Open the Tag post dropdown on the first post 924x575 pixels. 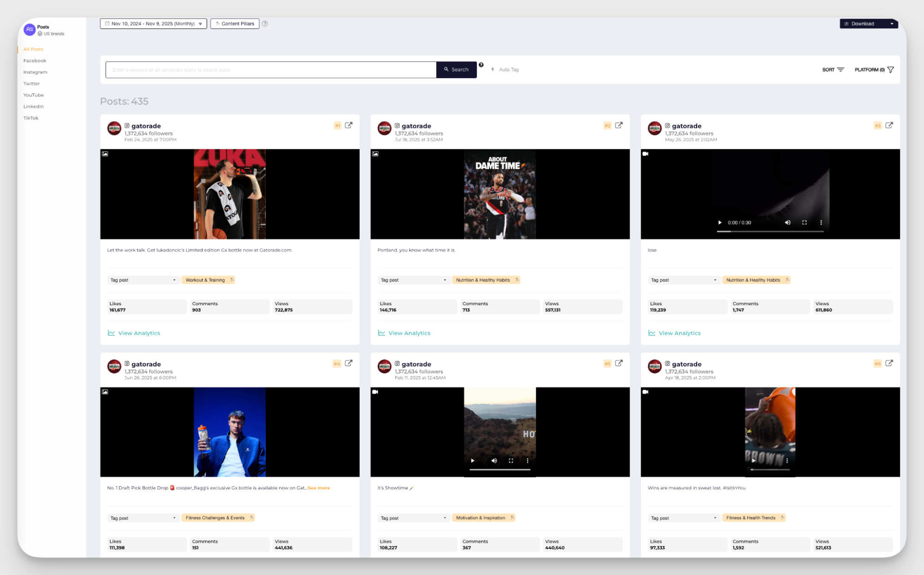coord(143,279)
